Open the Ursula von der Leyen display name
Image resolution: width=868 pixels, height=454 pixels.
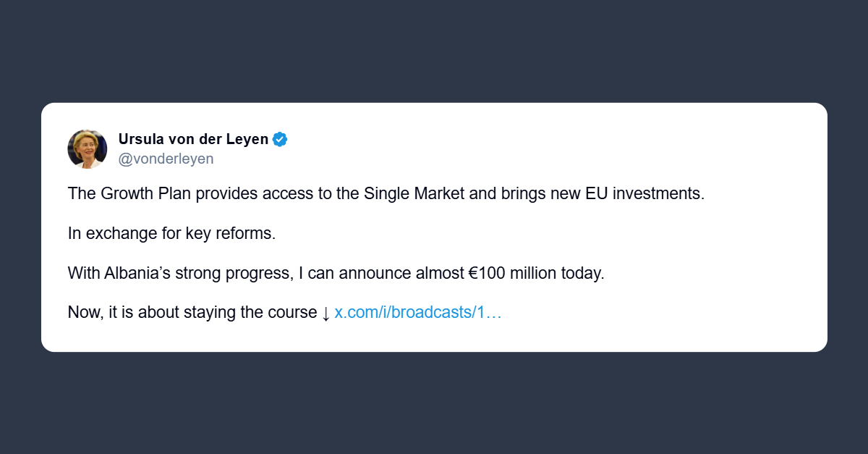pyautogui.click(x=193, y=140)
